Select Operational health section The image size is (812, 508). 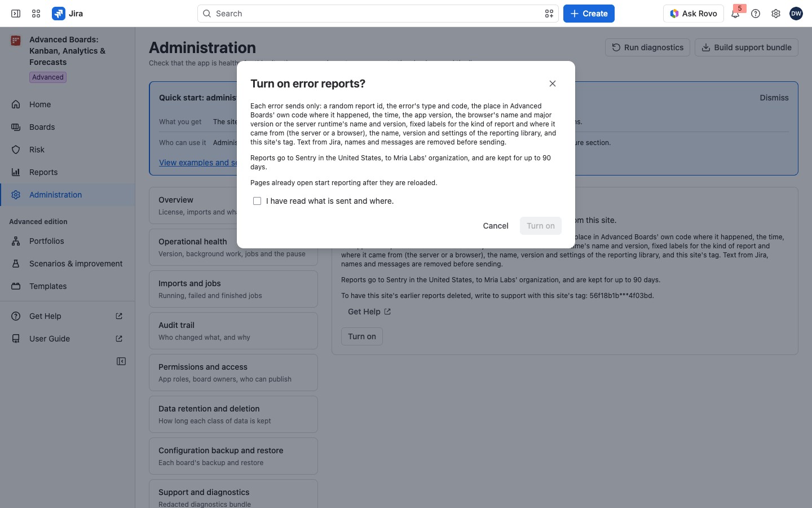[x=233, y=247]
